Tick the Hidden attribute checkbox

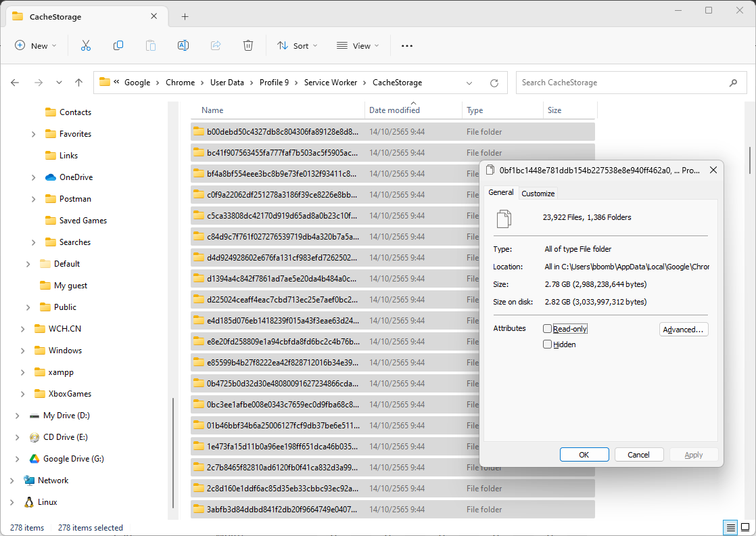click(547, 344)
